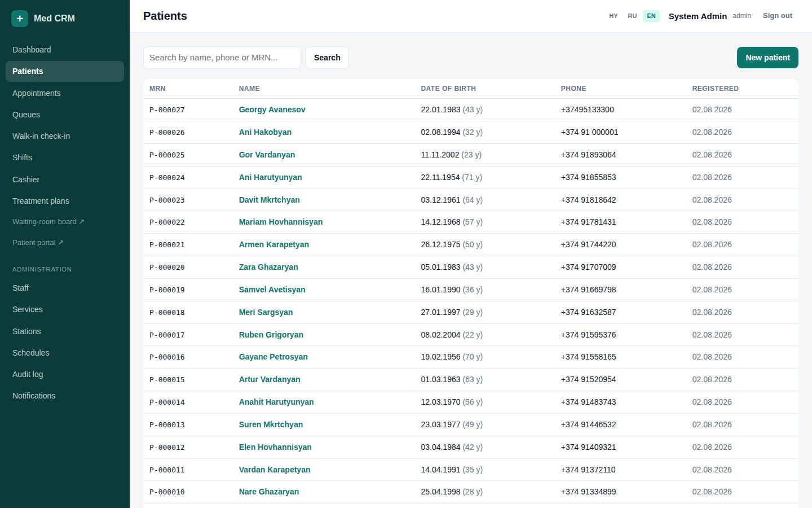Image resolution: width=812 pixels, height=508 pixels.
Task: Open the Dashboard page in sidebar
Action: click(65, 50)
